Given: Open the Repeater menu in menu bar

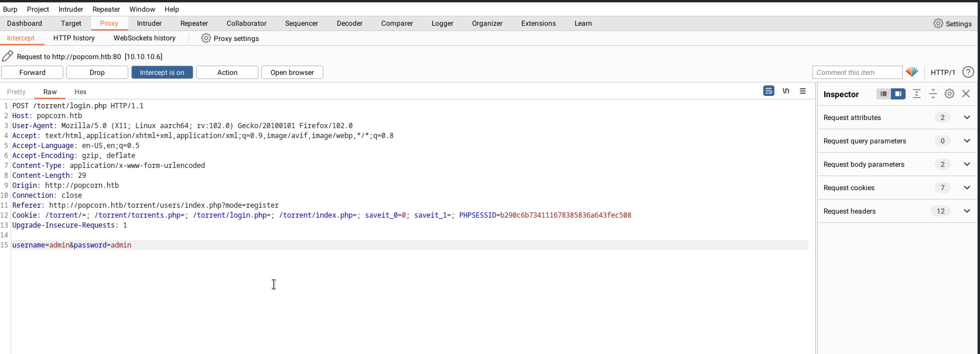Looking at the screenshot, I should click(x=106, y=9).
